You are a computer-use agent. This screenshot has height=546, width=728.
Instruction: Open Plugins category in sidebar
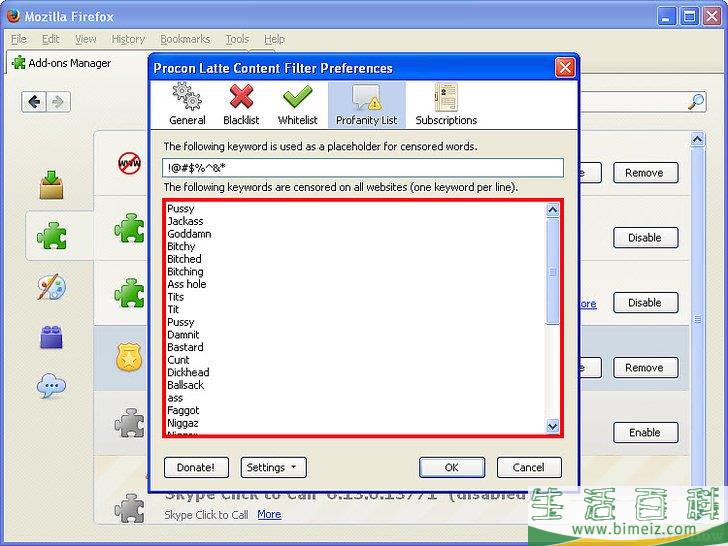pyautogui.click(x=51, y=337)
